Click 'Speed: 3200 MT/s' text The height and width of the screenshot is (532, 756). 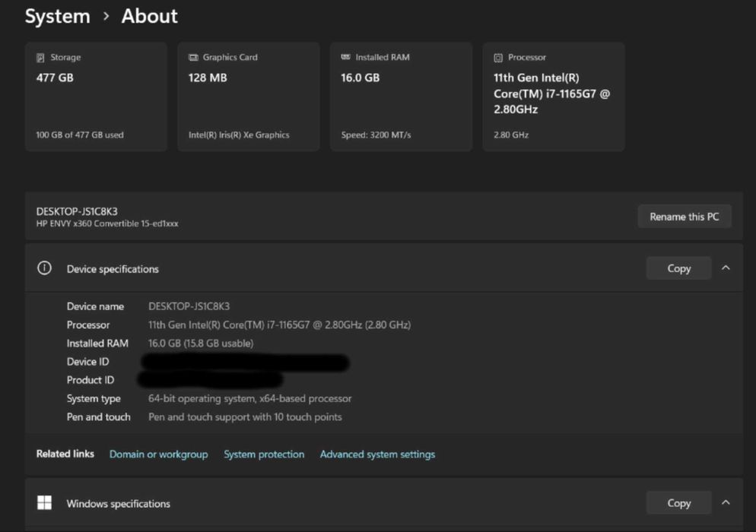(x=376, y=135)
